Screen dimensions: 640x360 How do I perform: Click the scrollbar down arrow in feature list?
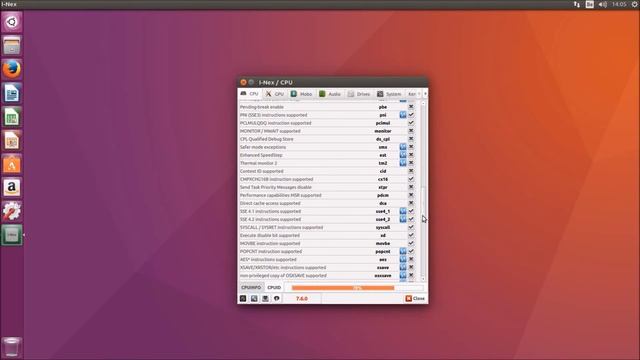tap(423, 279)
